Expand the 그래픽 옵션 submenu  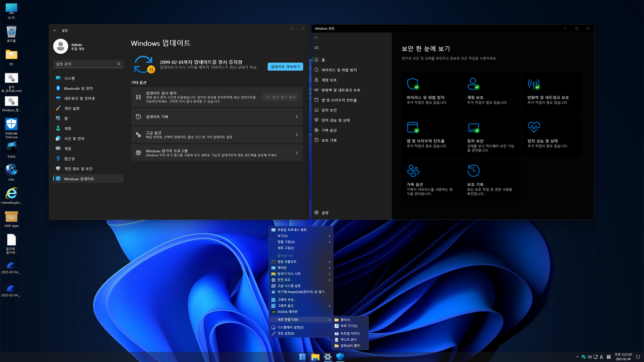click(x=301, y=306)
